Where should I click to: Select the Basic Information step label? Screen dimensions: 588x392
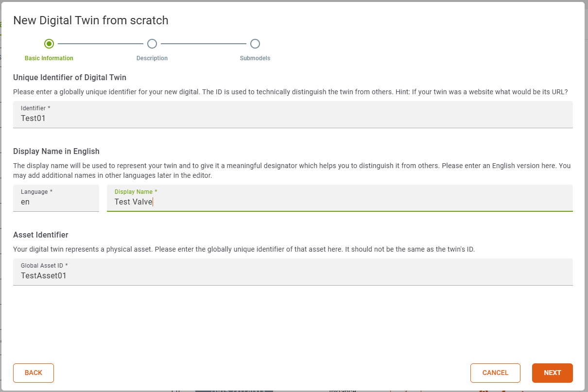pos(49,58)
